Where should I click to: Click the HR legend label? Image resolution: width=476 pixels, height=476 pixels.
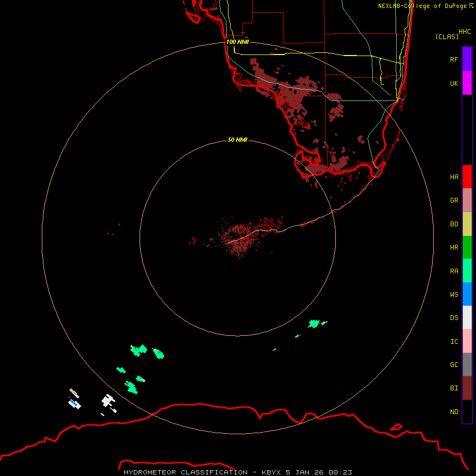[454, 248]
